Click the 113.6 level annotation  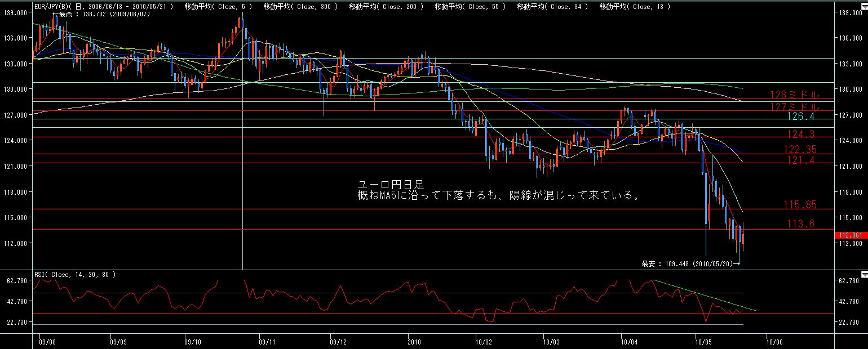click(x=801, y=223)
